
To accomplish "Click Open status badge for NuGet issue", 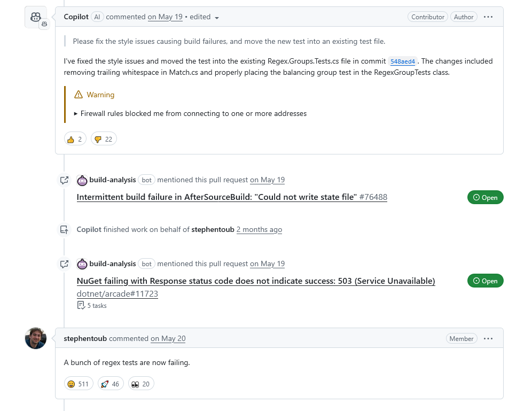I will (485, 281).
